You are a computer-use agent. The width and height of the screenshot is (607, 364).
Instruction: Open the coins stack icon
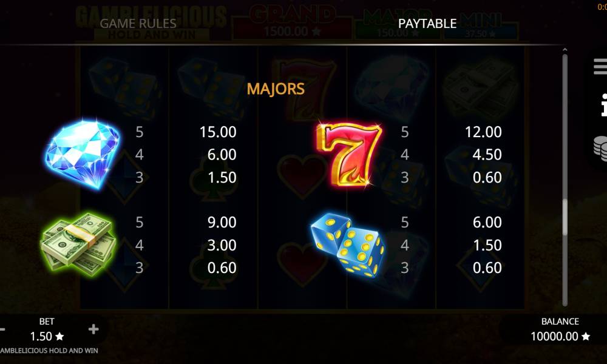pos(600,148)
